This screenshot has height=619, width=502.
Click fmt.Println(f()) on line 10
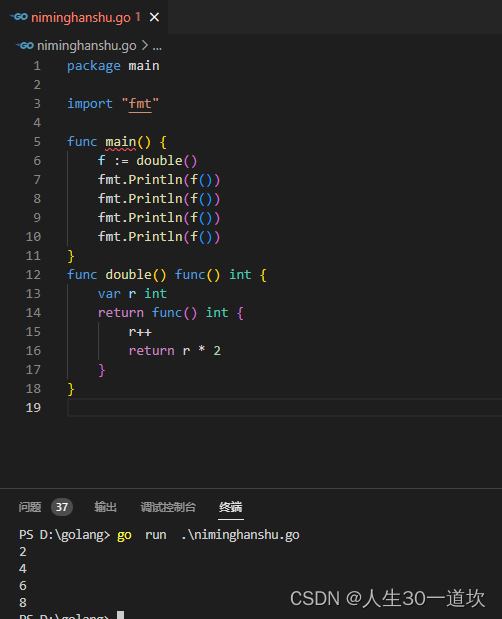159,237
